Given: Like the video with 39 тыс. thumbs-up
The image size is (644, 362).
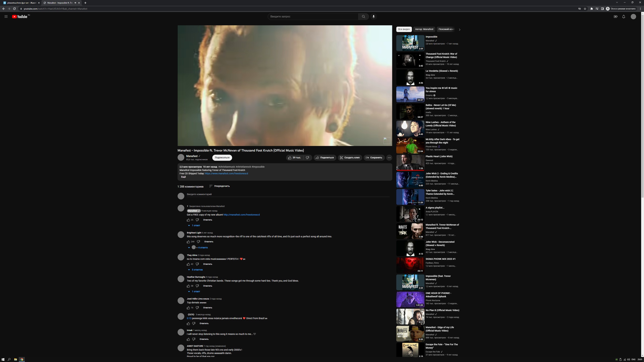Looking at the screenshot, I should click(x=294, y=158).
